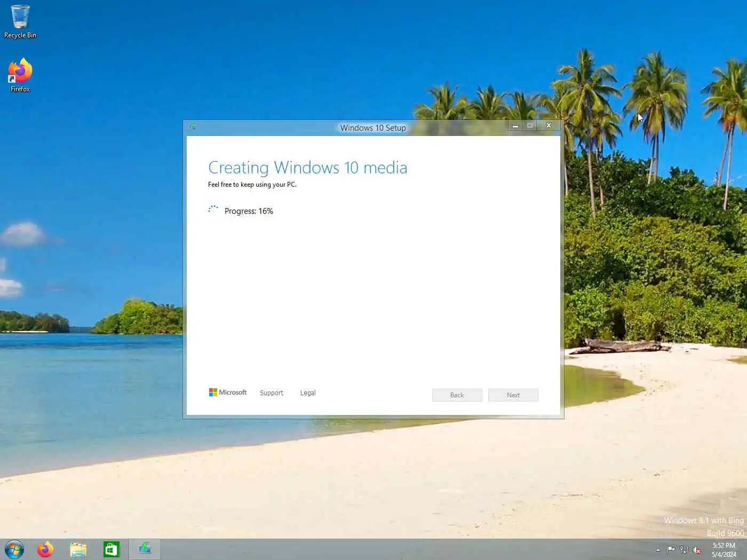This screenshot has width=747, height=560.
Task: Click 'Feel free to keep using your PC.'
Action: pyautogui.click(x=252, y=185)
